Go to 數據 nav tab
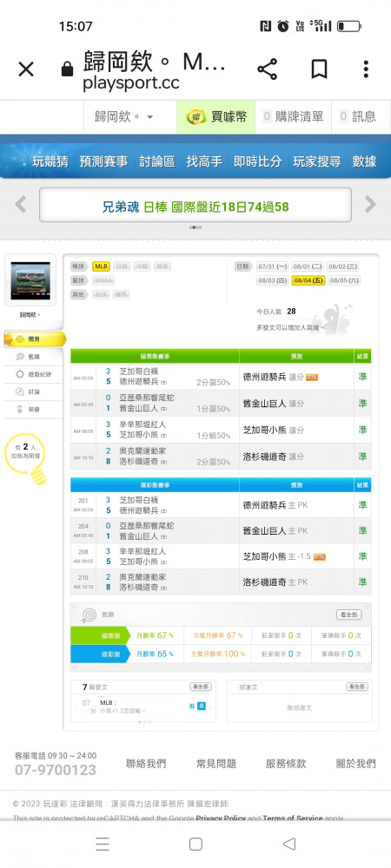The width and height of the screenshot is (391, 868). [x=364, y=161]
